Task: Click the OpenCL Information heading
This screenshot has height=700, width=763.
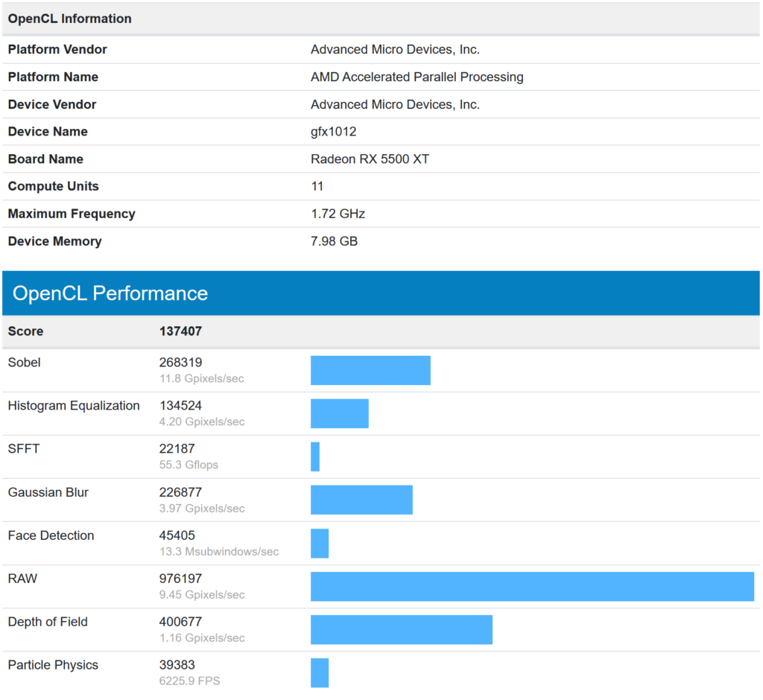Action: (69, 19)
